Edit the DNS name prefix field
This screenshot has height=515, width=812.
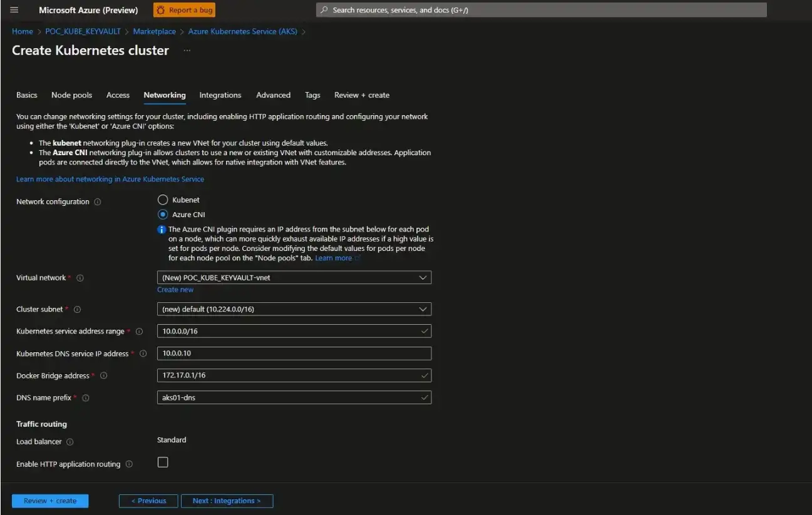(294, 397)
